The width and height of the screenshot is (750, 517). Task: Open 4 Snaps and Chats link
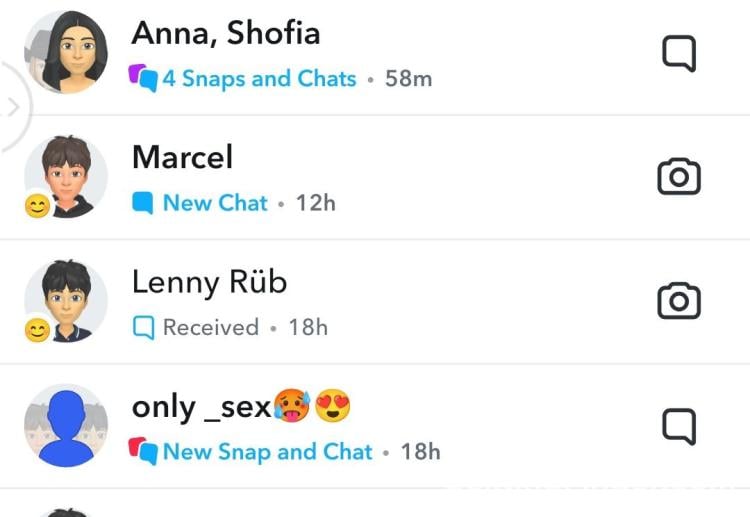(259, 78)
